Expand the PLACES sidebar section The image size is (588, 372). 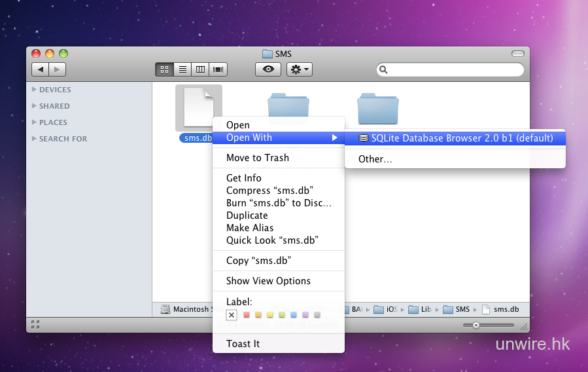coord(35,122)
